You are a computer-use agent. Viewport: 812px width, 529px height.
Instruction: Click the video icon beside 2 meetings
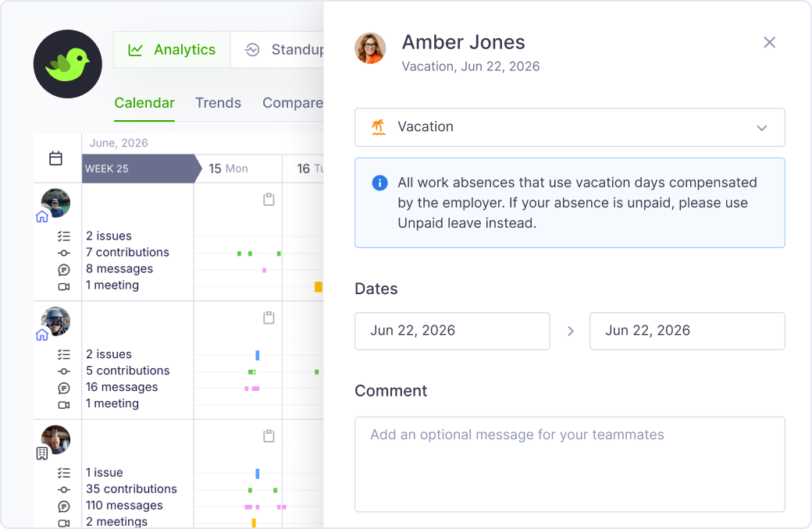point(64,523)
